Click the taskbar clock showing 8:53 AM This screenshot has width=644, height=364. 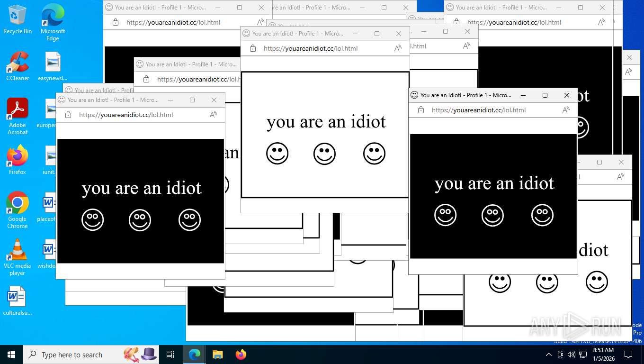click(x=603, y=355)
